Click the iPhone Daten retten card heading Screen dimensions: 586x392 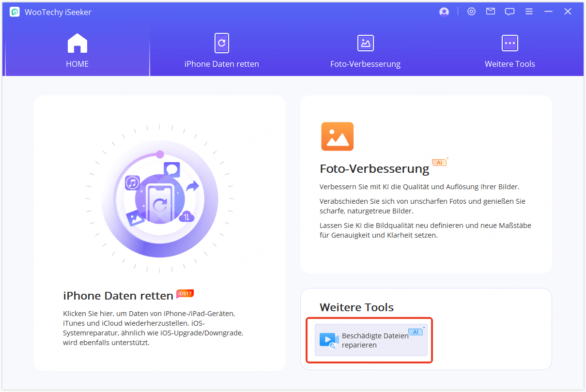[118, 296]
